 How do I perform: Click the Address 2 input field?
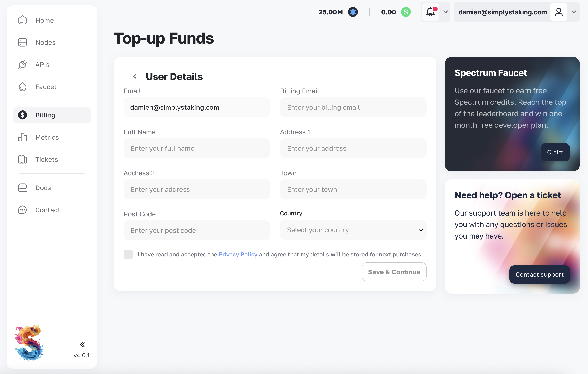[197, 189]
